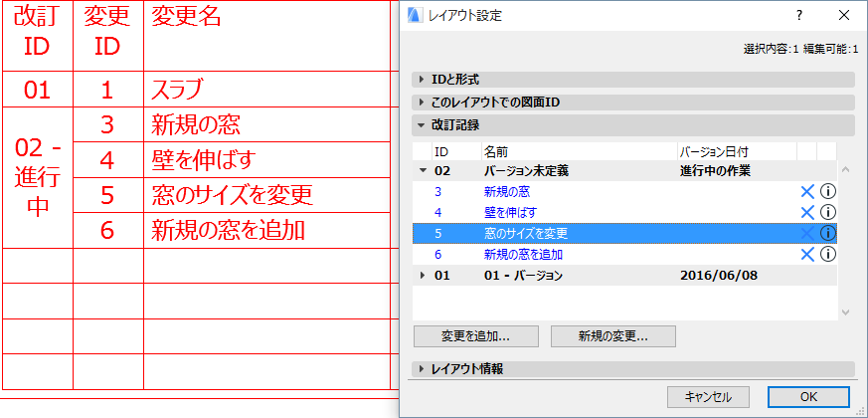Viewport: 868px width, 418px height.
Task: Collapse the 02 バージョン未定義 group
Action: (423, 171)
